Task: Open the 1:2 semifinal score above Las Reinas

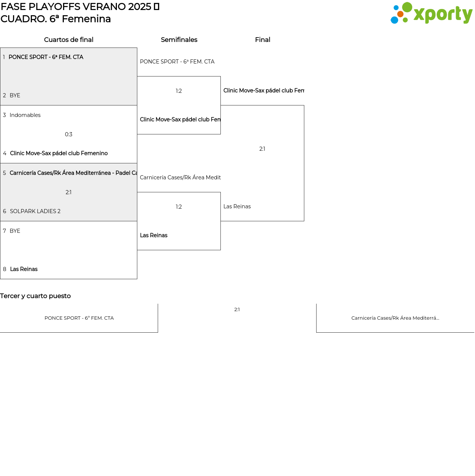Action: (x=179, y=207)
